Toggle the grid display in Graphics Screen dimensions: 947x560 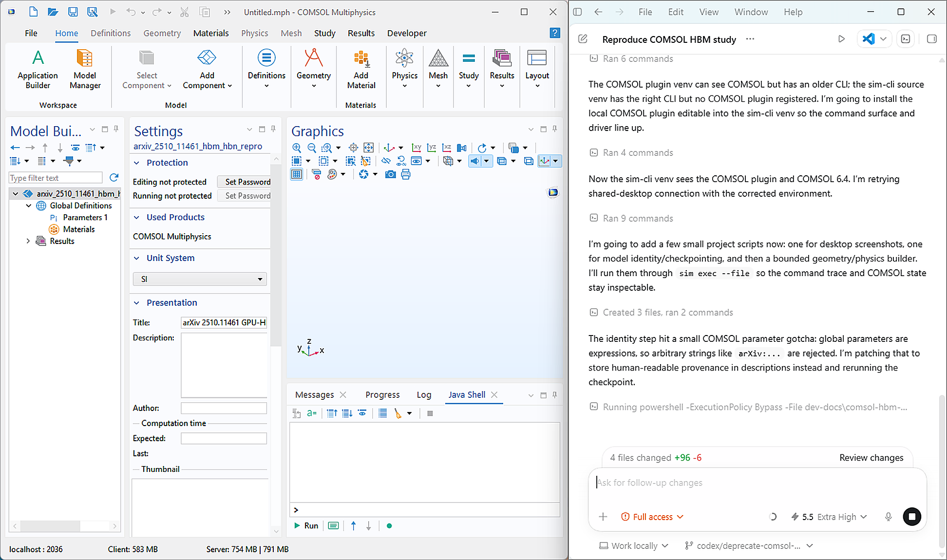click(x=297, y=174)
